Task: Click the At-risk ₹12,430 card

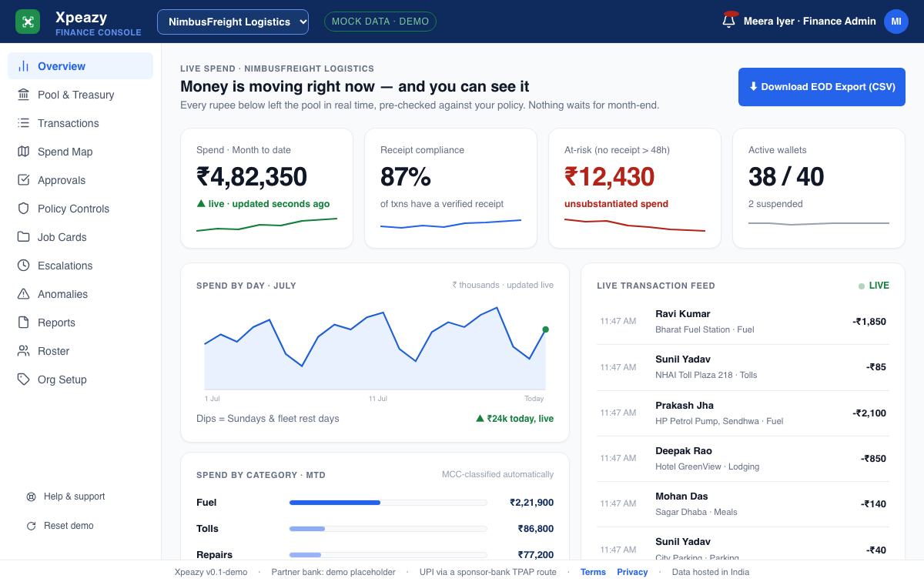Action: point(634,188)
